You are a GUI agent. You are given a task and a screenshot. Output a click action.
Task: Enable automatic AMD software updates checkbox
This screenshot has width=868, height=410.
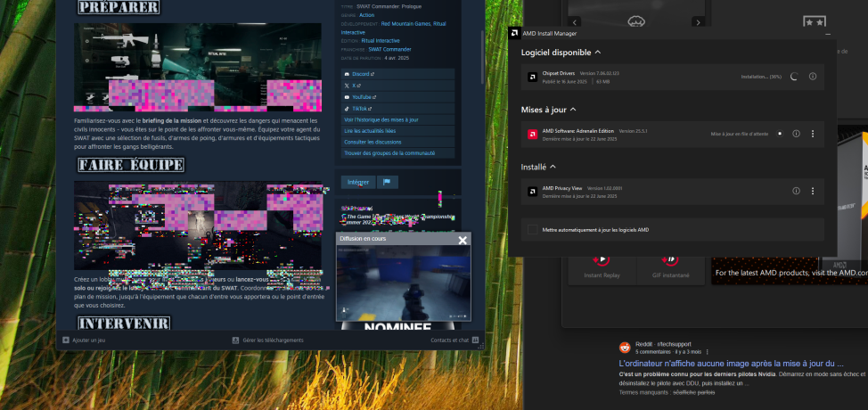(x=533, y=230)
